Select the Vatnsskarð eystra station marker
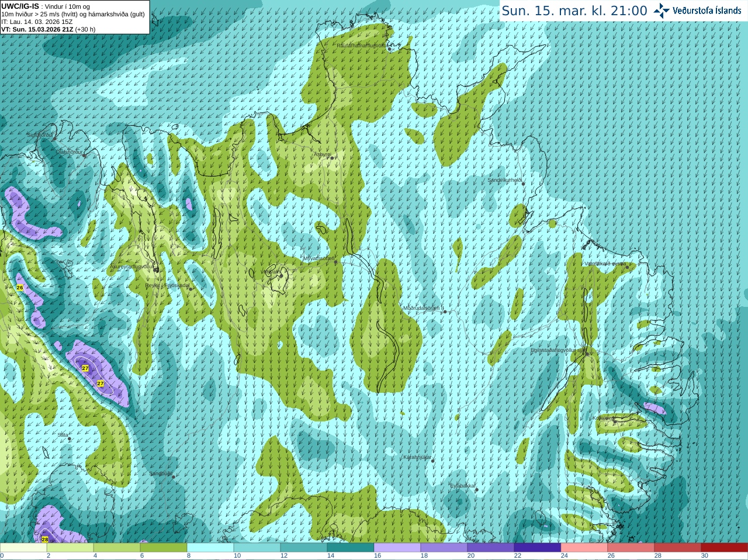The image size is (748, 560). click(x=628, y=267)
